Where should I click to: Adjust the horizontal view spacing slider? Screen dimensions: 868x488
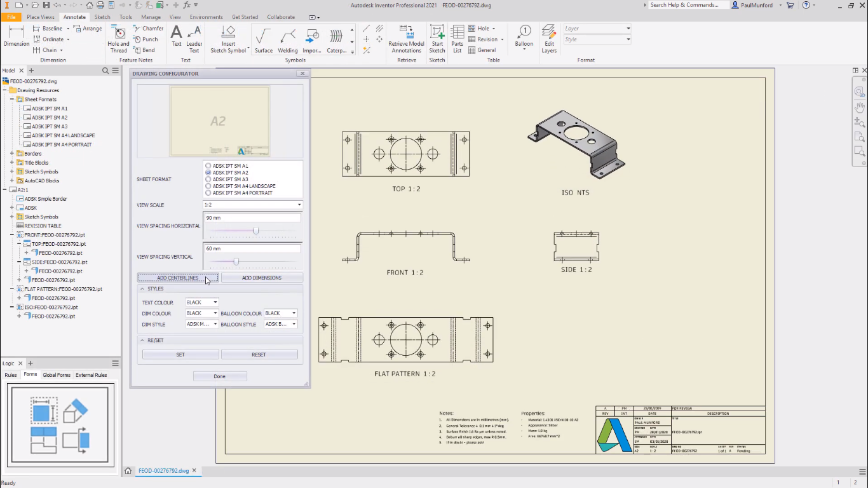coord(256,231)
